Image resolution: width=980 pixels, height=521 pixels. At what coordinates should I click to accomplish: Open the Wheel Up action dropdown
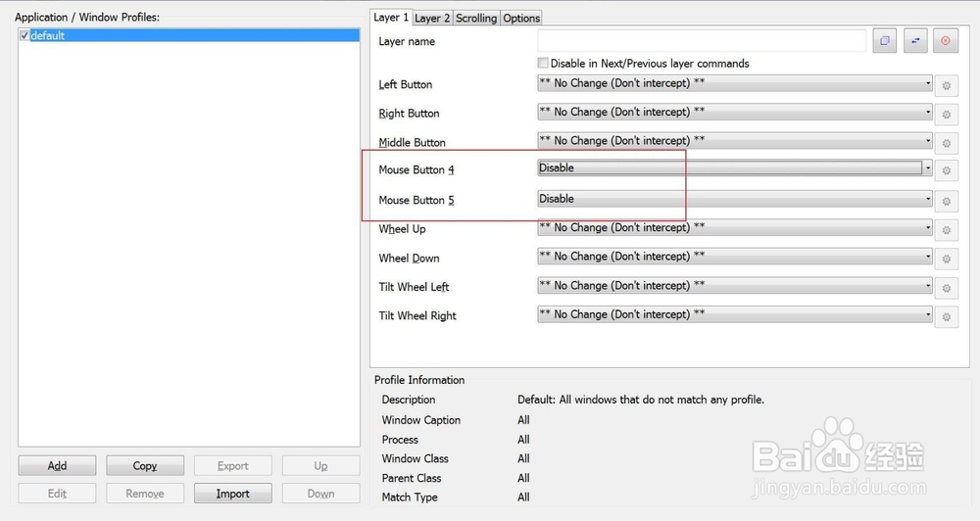[x=734, y=227]
